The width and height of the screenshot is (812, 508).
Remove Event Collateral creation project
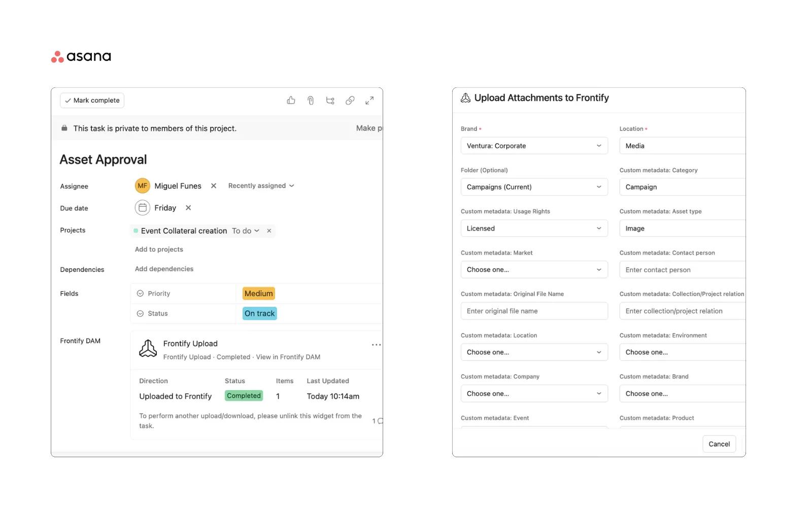pyautogui.click(x=269, y=231)
